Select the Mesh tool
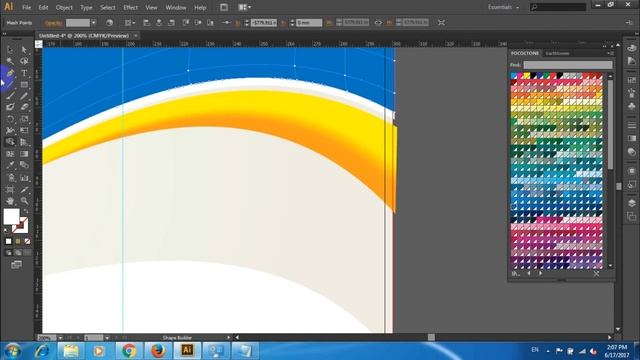This screenshot has width=640, height=360. coord(10,154)
